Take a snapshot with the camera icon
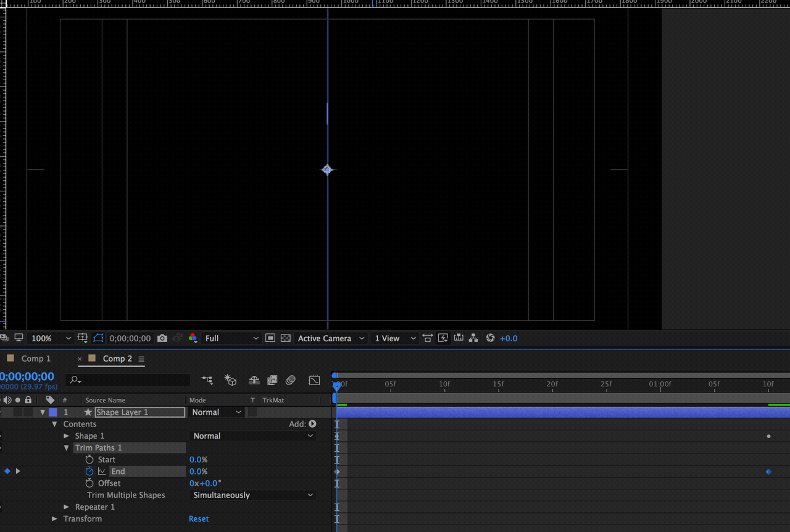This screenshot has height=532, width=790. (x=162, y=338)
